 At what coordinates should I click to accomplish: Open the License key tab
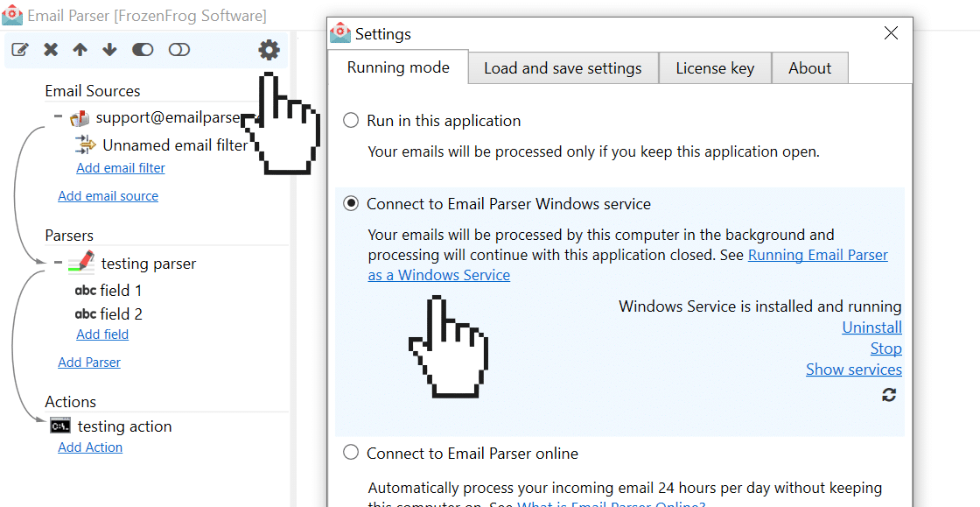click(715, 68)
